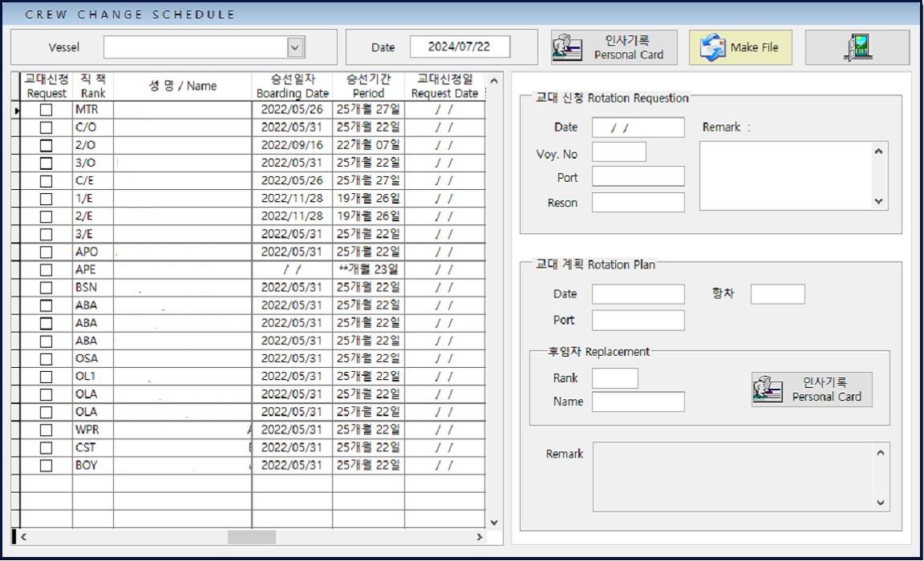Click the table horizontal scroll-right arrow

(x=480, y=537)
